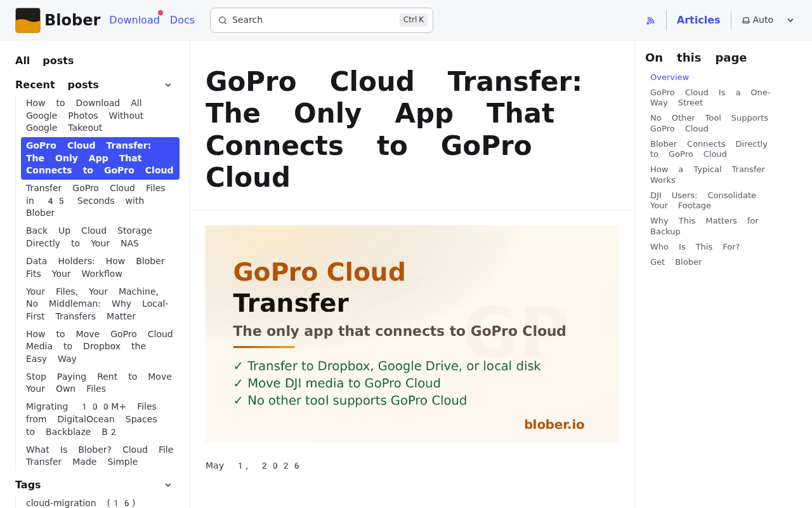Jump to 'Blober Connects Directly to GoPro Cloud'

tap(709, 149)
